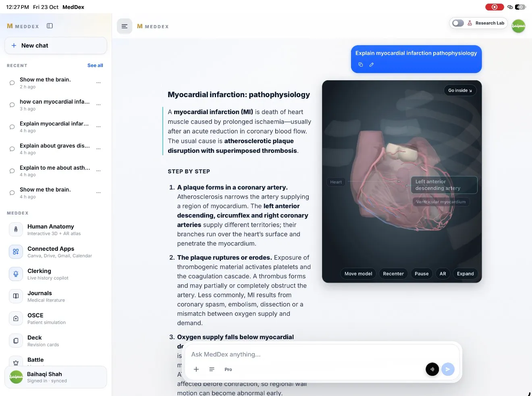Screen dimensions: 532x396
Task: Select the Left anterior descending artery label
Action: 444,185
